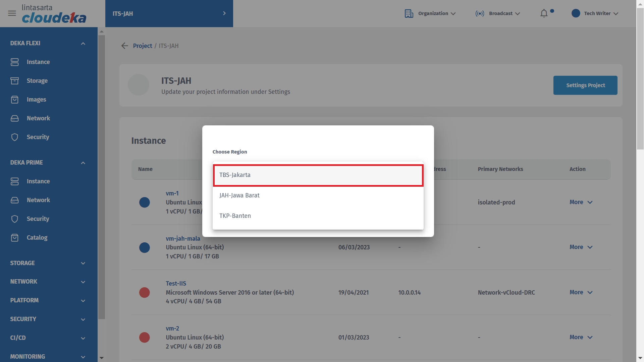Open Images from the sidebar

tap(36, 100)
